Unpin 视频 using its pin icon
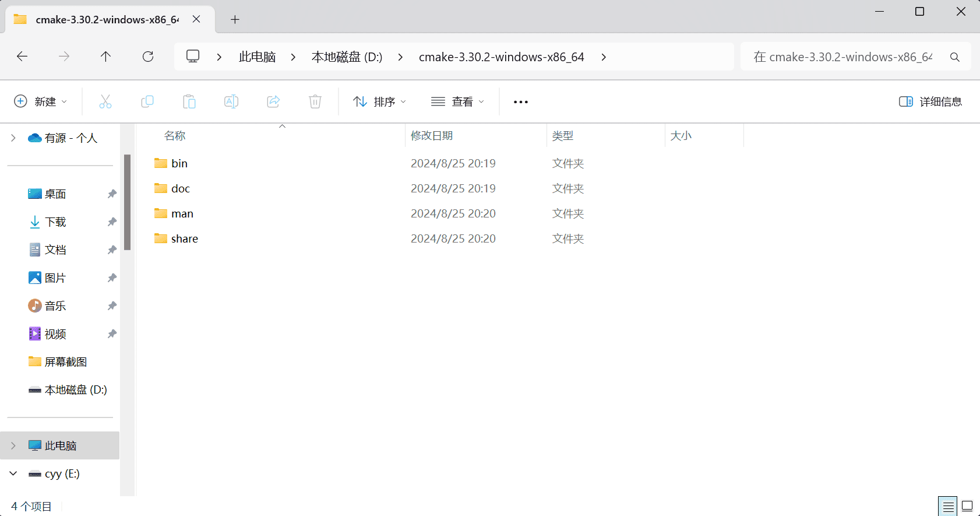The image size is (980, 516). (112, 334)
